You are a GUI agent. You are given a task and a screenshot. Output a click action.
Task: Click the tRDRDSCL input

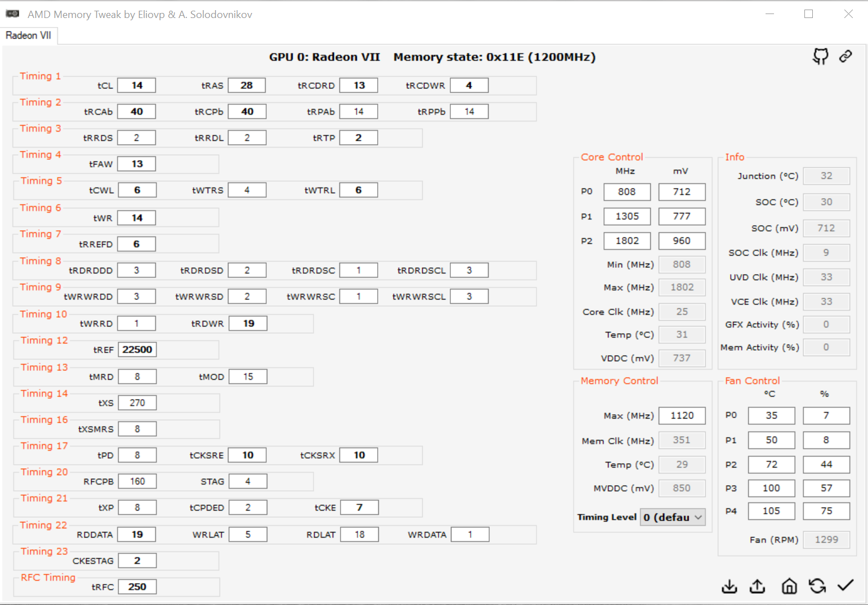pos(469,270)
